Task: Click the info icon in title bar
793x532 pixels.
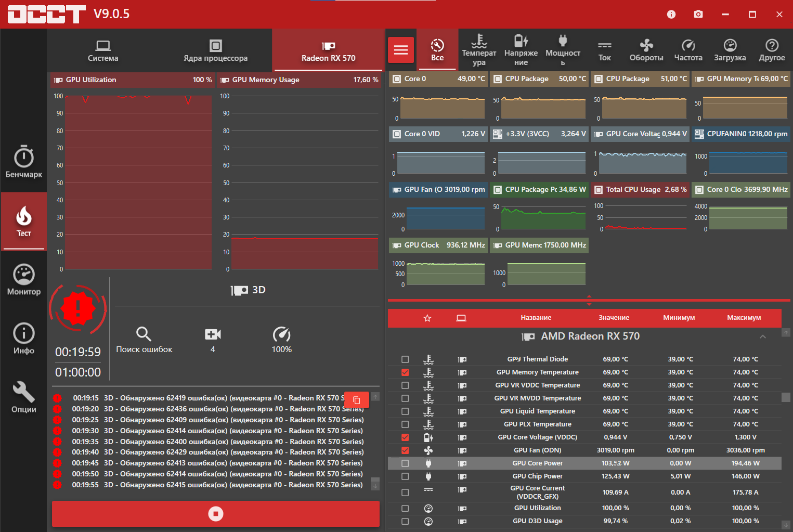Action: coord(671,14)
